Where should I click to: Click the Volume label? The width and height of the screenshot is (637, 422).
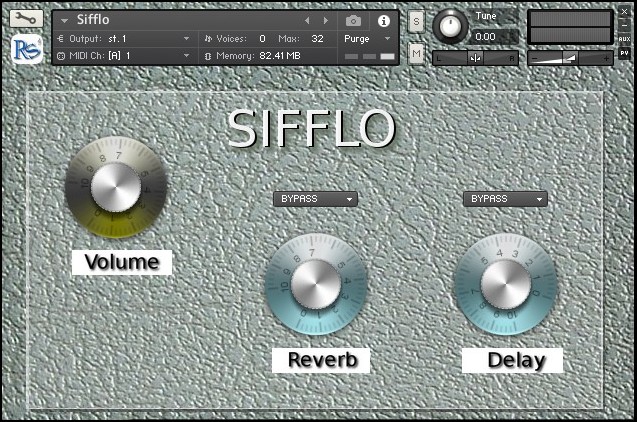122,262
